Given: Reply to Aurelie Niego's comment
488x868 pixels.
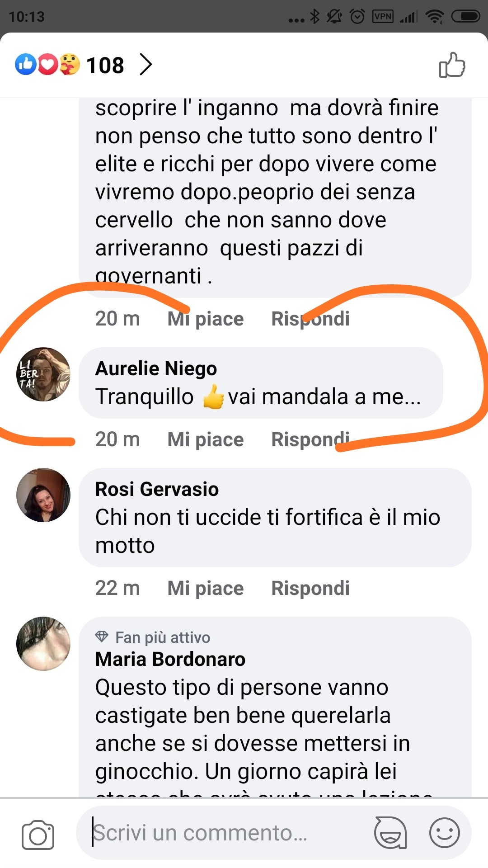Looking at the screenshot, I should (x=310, y=439).
